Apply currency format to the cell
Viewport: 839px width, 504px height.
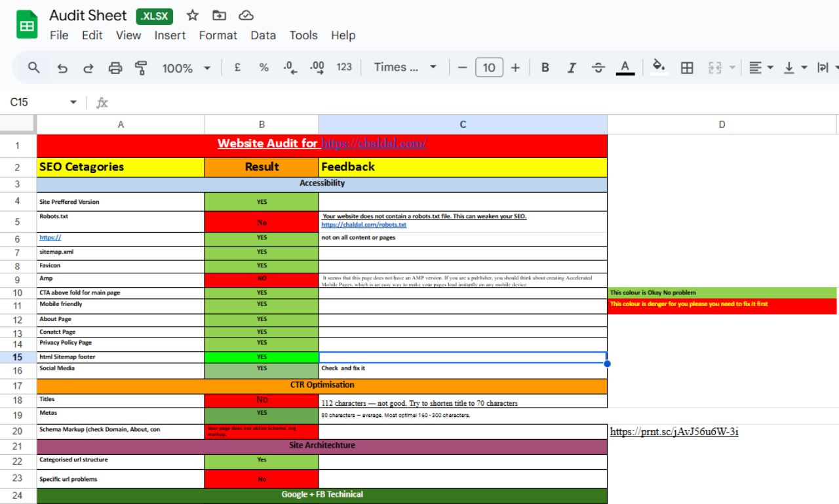pos(237,68)
